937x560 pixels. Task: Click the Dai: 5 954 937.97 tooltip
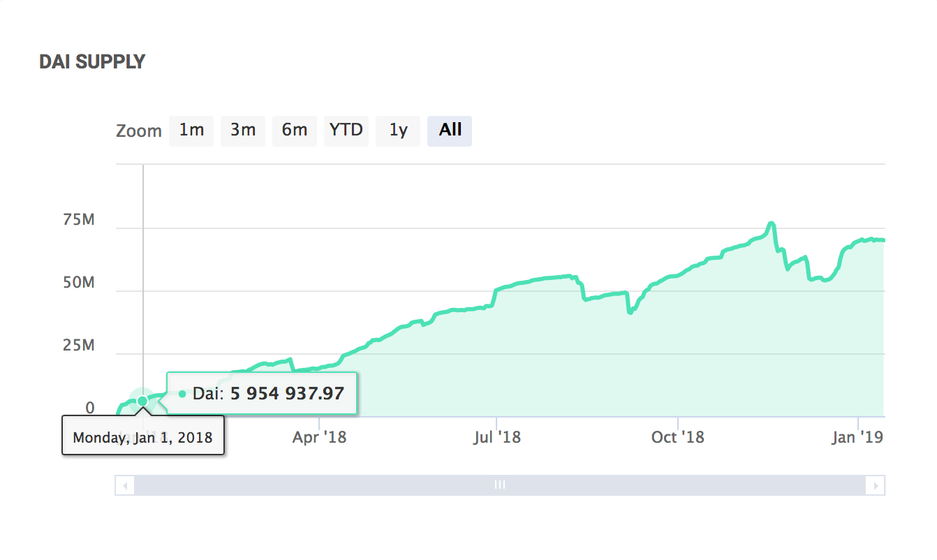(x=262, y=393)
